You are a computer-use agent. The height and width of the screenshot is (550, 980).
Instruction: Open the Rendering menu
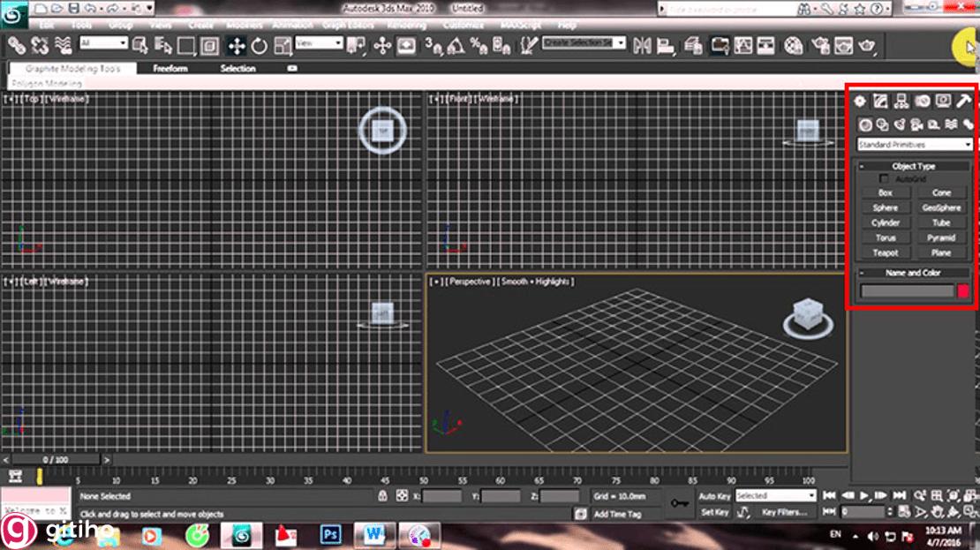[x=407, y=25]
